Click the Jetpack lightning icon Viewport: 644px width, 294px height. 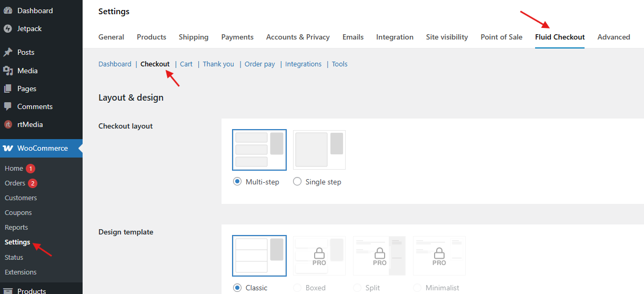8,28
